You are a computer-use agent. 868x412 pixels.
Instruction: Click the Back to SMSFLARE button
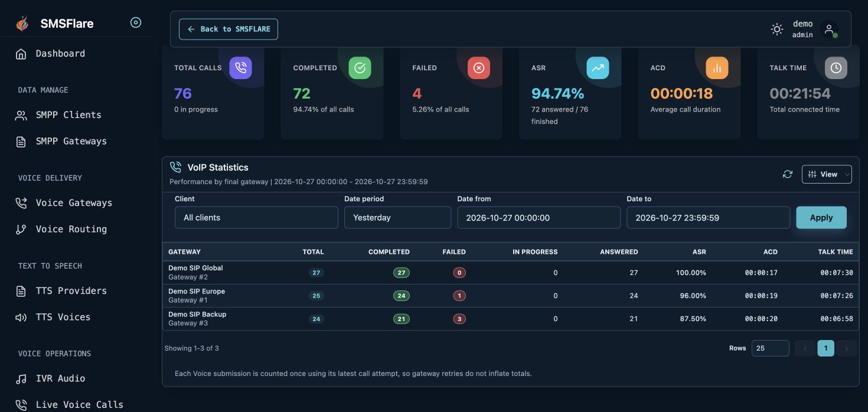tap(229, 29)
